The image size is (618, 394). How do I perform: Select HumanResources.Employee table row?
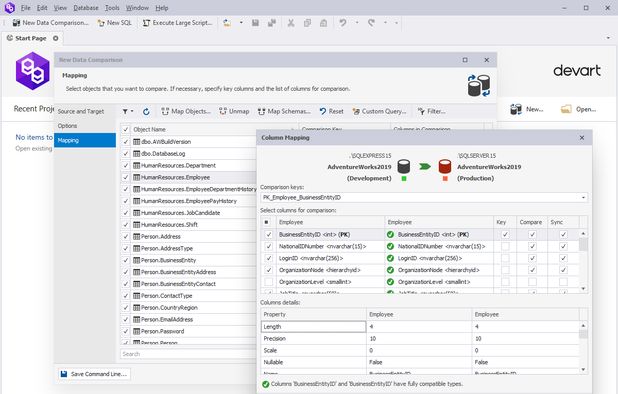(x=188, y=177)
